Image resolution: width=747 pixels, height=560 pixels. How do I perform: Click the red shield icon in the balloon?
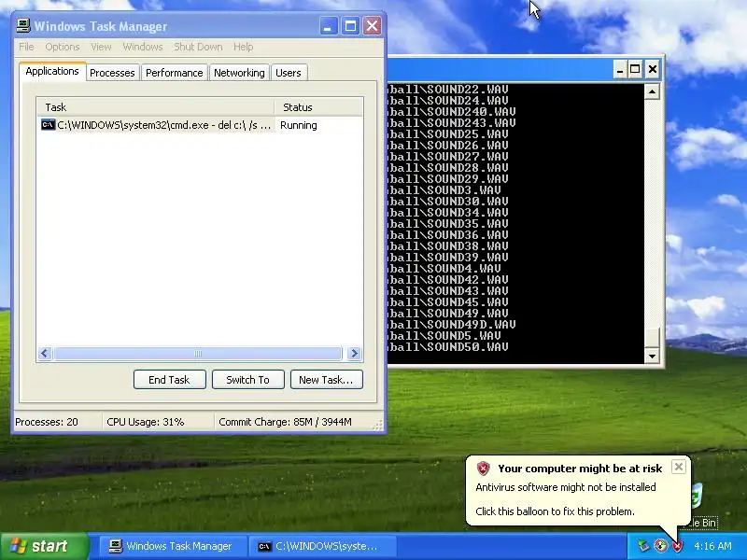click(x=483, y=469)
